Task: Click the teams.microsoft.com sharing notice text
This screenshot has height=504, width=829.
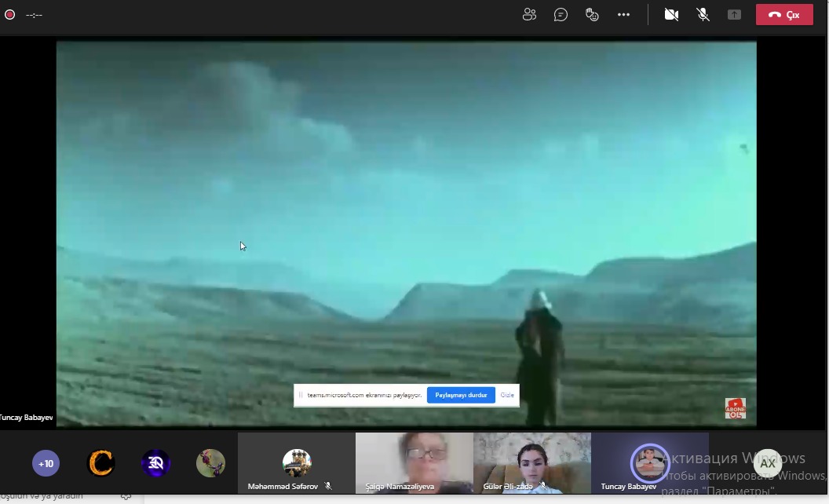Action: 364,395
